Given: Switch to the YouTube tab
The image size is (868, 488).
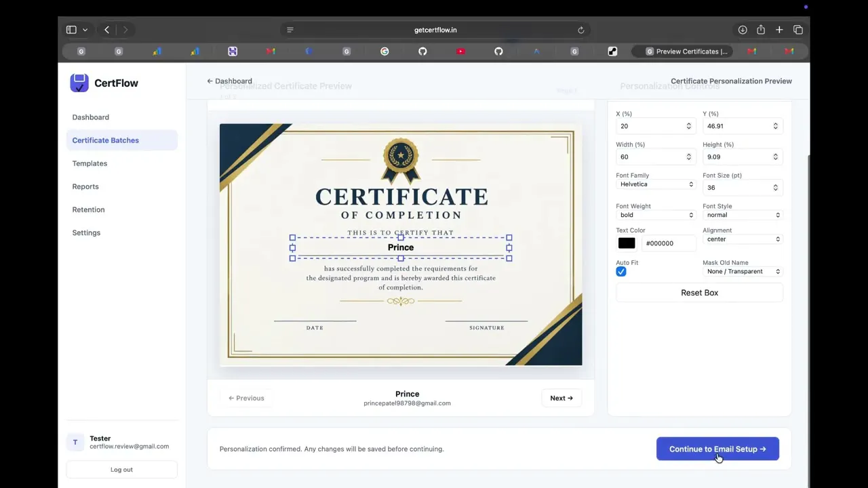Looking at the screenshot, I should click(x=460, y=52).
